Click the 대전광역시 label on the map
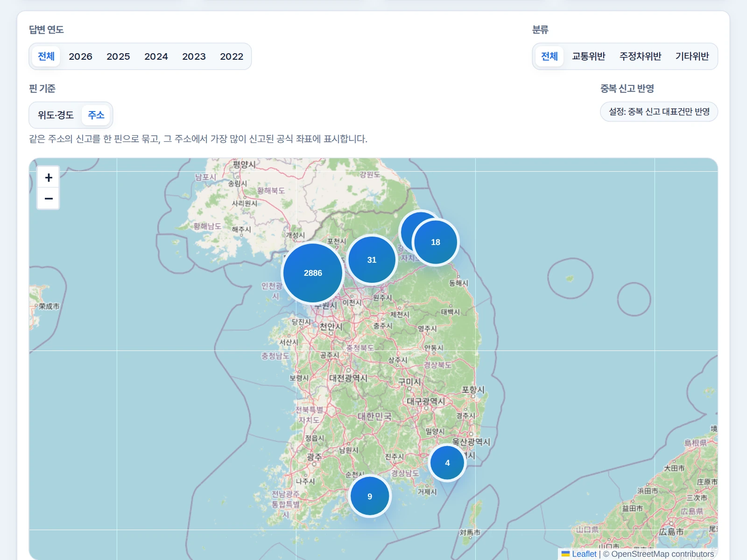Screen dimensions: 747x560 click(348, 378)
